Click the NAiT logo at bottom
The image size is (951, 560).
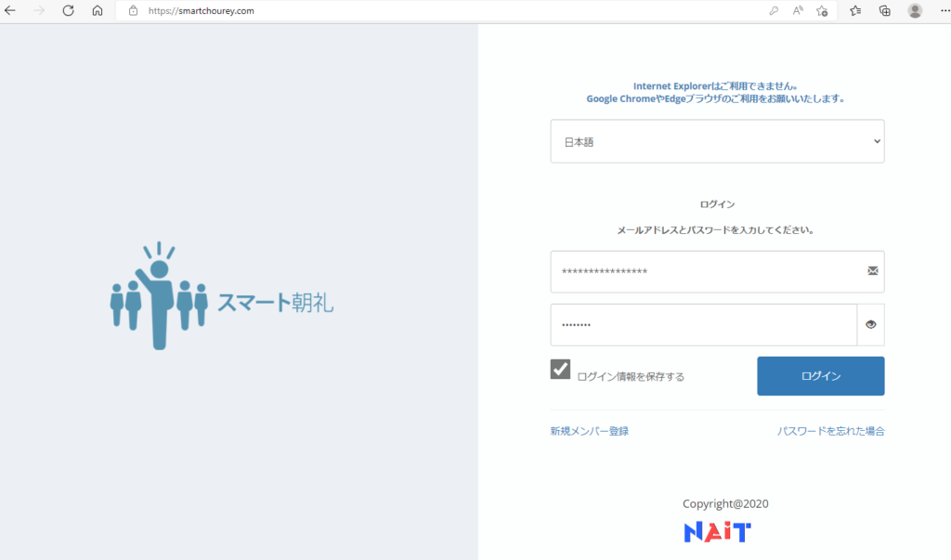pos(718,532)
